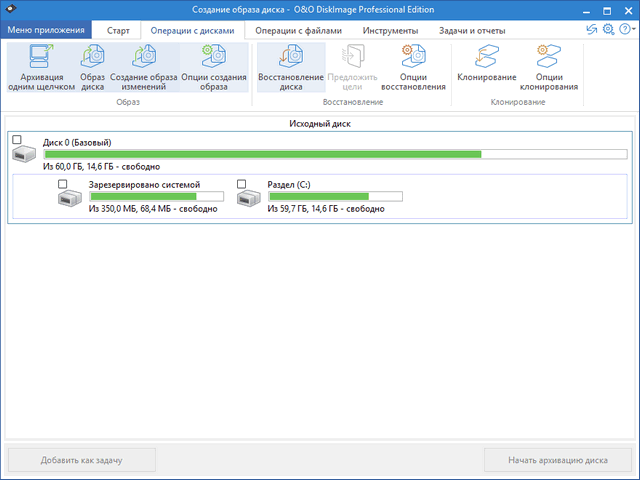Click the refresh arrows icon in title area
Viewport: 640px width, 480px height.
591,29
